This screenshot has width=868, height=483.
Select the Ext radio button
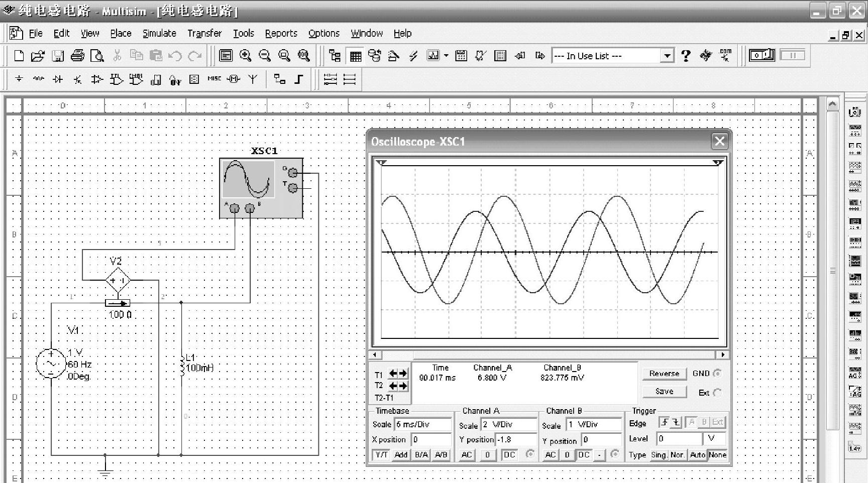717,393
